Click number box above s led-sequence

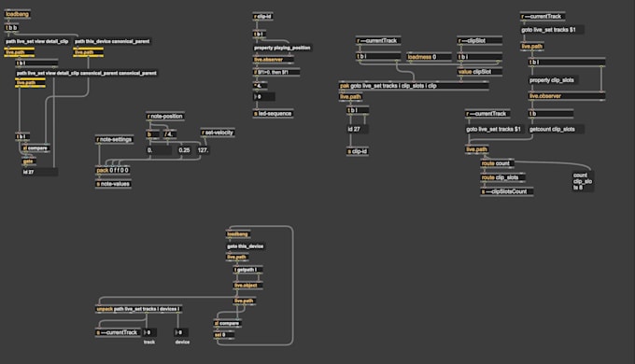263,97
